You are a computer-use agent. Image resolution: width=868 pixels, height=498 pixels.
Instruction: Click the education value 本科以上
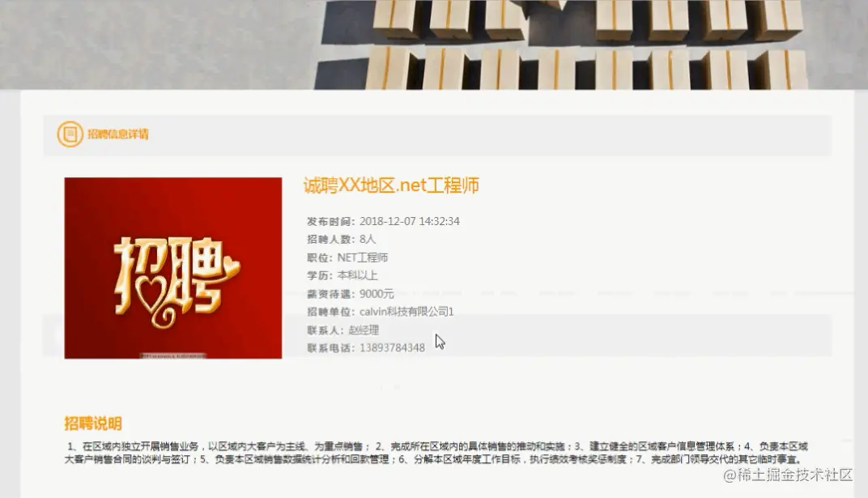(358, 275)
